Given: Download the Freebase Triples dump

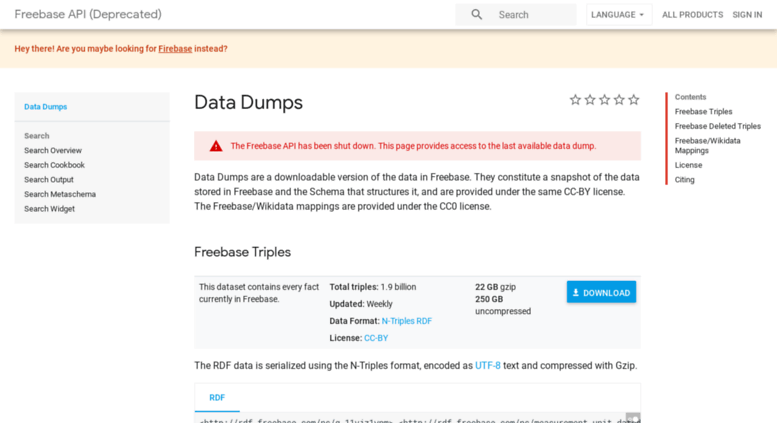Looking at the screenshot, I should click(x=601, y=292).
